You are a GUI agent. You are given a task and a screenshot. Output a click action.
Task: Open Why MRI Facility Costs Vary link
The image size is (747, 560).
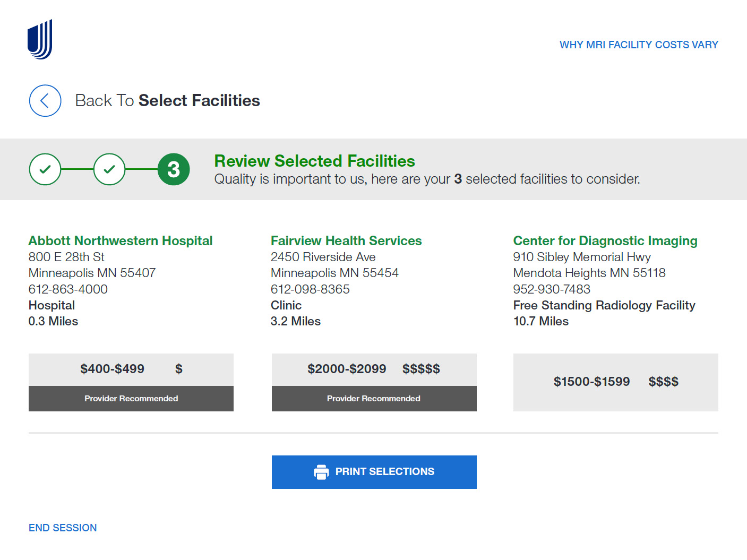click(x=639, y=45)
